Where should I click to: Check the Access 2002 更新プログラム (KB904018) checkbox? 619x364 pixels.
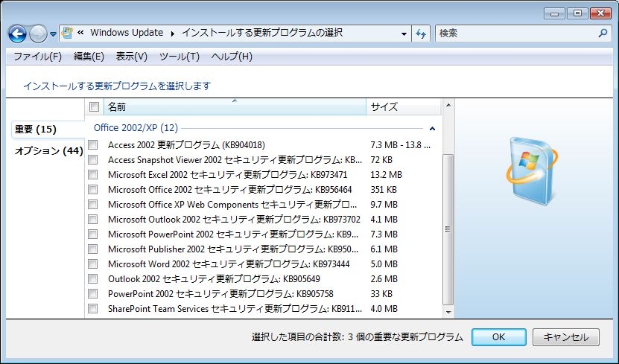pyautogui.click(x=93, y=144)
